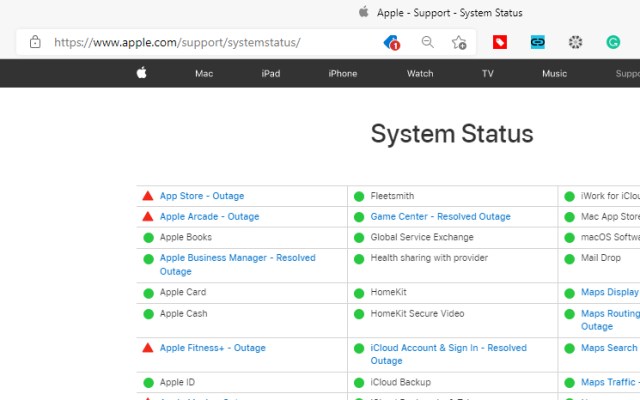Click the HomeKit Secure Video row text
Image resolution: width=640 pixels, height=400 pixels.
[x=417, y=313]
